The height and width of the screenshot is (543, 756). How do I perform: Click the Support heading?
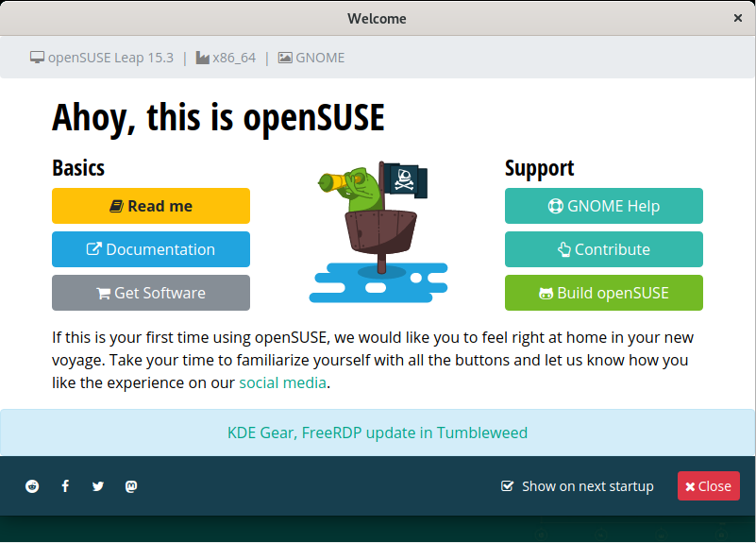click(x=539, y=169)
